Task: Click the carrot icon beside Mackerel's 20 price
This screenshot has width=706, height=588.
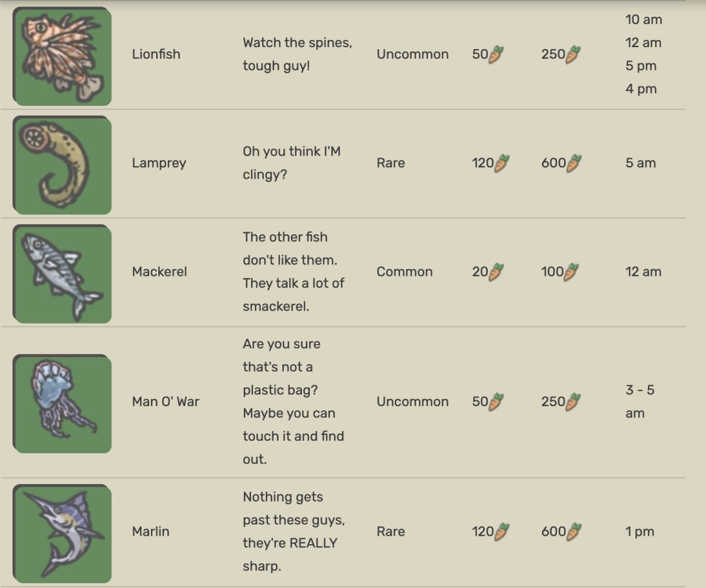Action: [x=496, y=271]
